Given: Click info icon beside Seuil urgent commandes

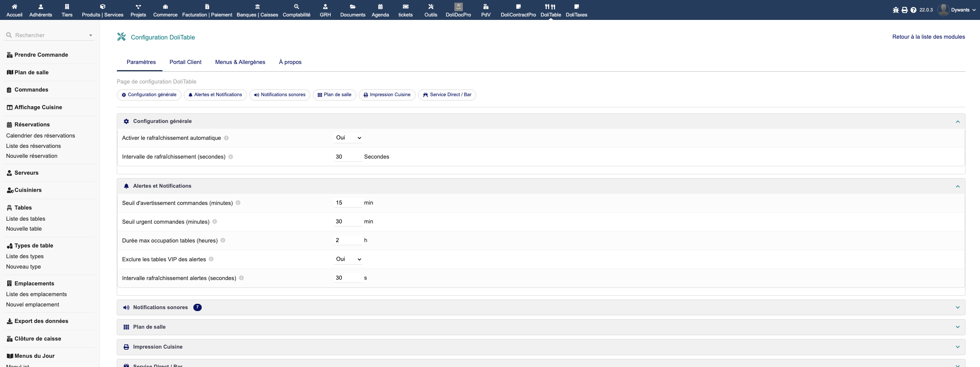Looking at the screenshot, I should click(215, 221).
